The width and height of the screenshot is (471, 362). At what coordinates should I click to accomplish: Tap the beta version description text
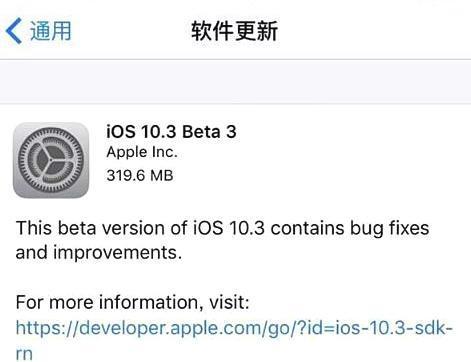coord(222,240)
